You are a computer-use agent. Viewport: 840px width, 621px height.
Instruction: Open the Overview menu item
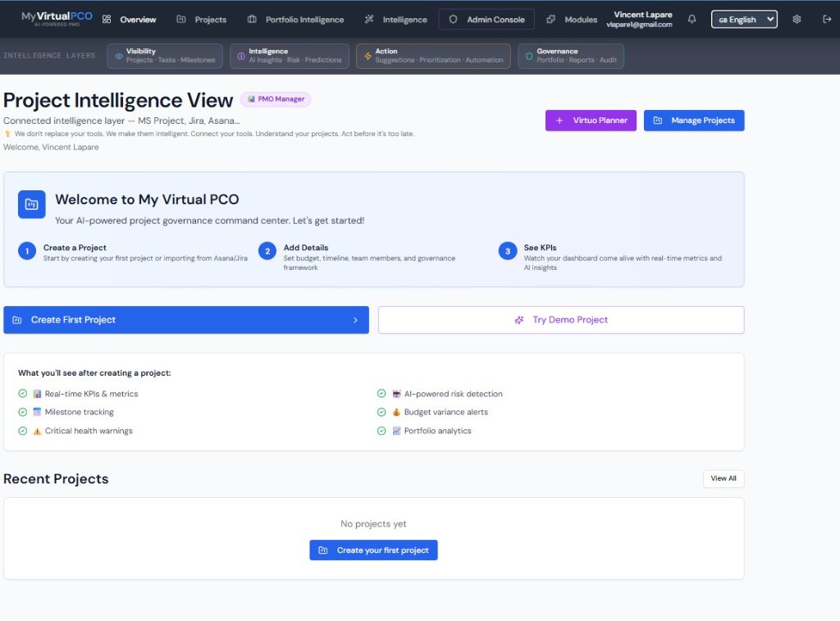coord(129,20)
